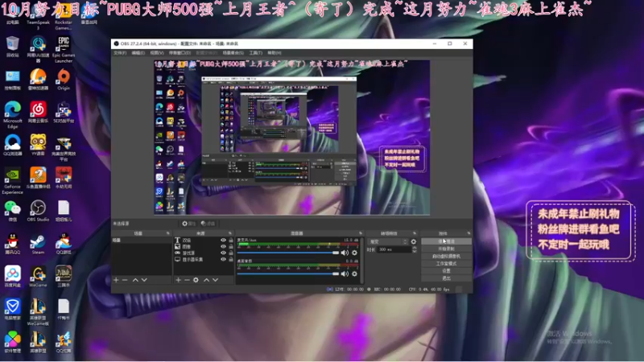Click the transition duration 300 ms field
Image resolution: width=644 pixels, height=362 pixels.
pos(393,249)
